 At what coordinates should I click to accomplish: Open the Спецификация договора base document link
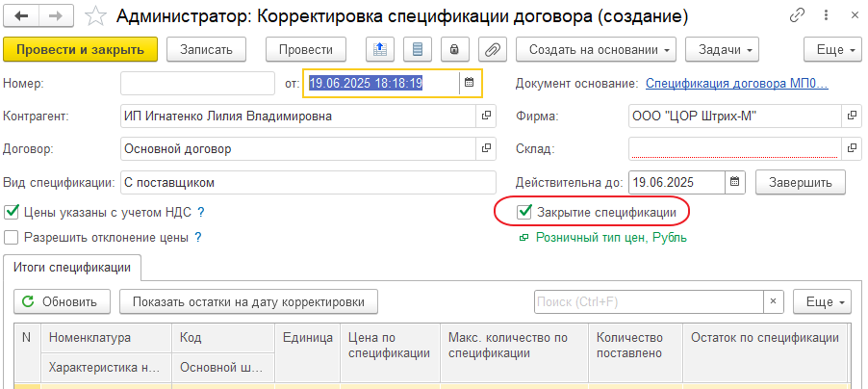[736, 84]
